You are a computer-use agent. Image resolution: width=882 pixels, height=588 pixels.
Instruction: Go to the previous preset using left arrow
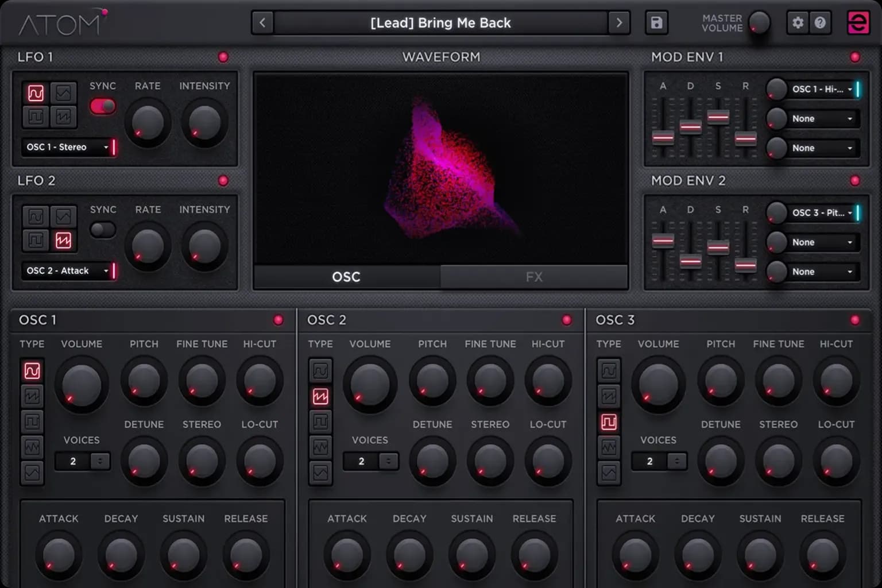[262, 23]
